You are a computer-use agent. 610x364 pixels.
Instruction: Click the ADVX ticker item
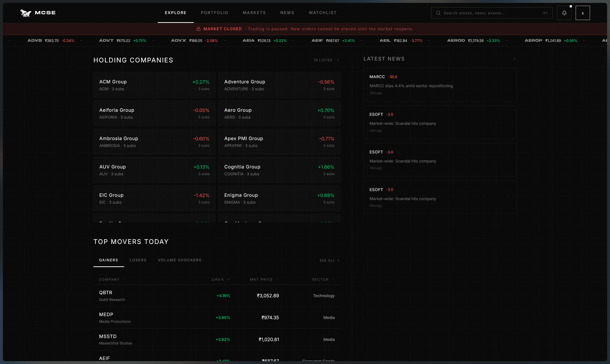pyautogui.click(x=194, y=40)
